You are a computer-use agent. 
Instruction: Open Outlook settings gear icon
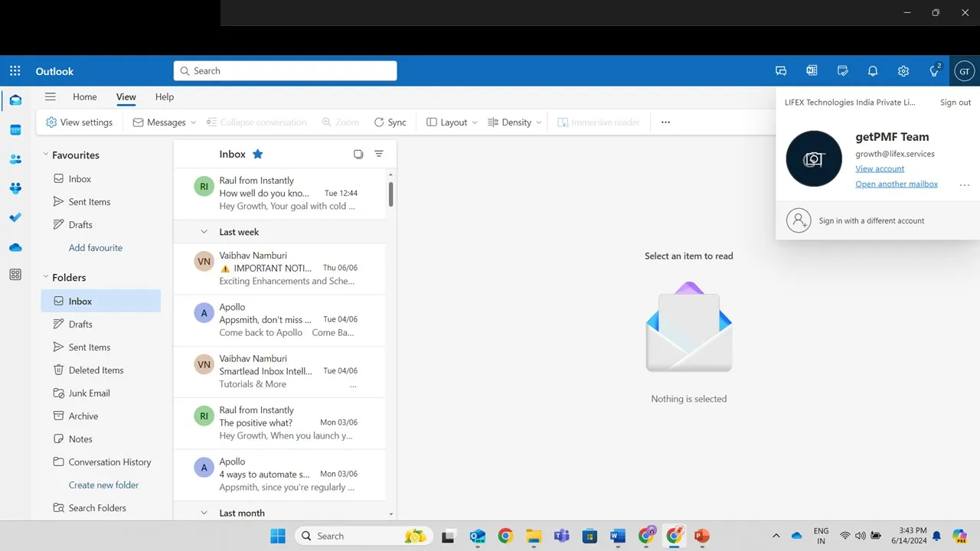coord(903,71)
